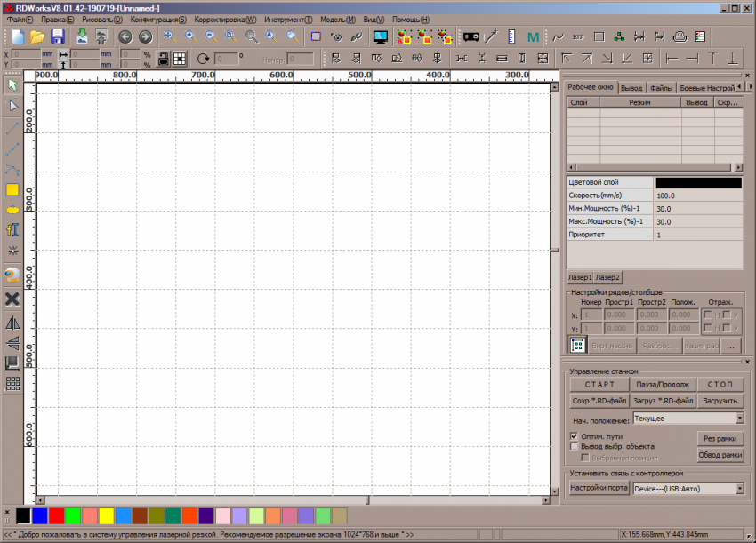The image size is (756, 543).
Task: Select the arrow pointer selection tool
Action: coord(12,84)
